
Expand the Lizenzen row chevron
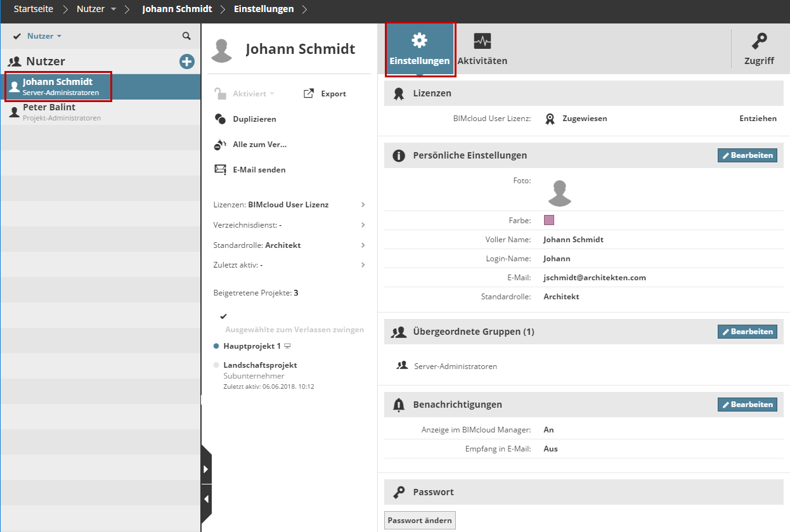tap(363, 205)
